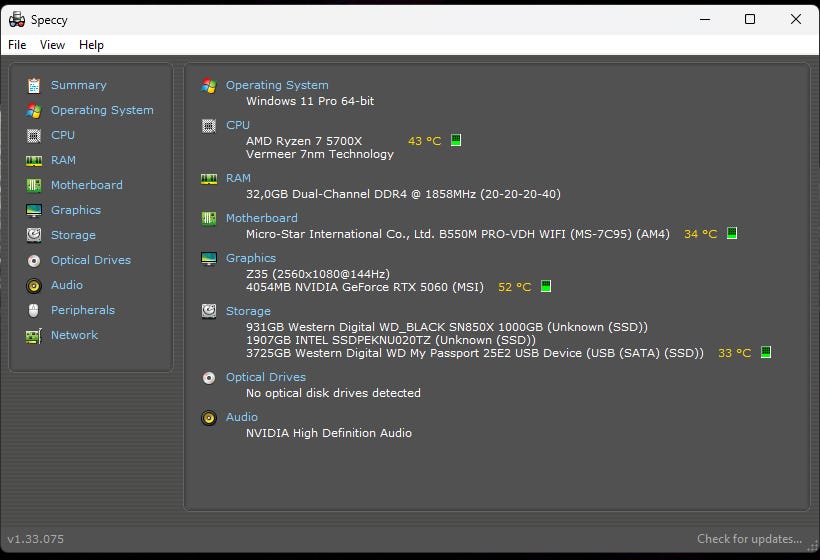Click the Speccy app icon in title bar
Screen dimensions: 820x560
pos(17,19)
